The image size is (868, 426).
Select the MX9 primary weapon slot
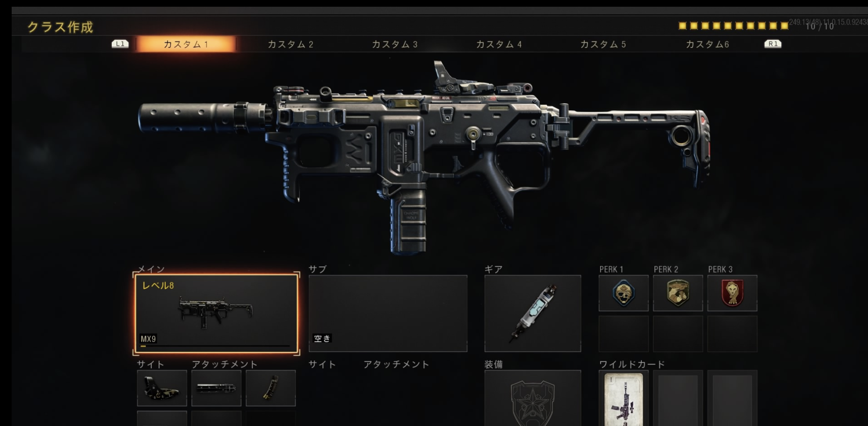point(216,313)
